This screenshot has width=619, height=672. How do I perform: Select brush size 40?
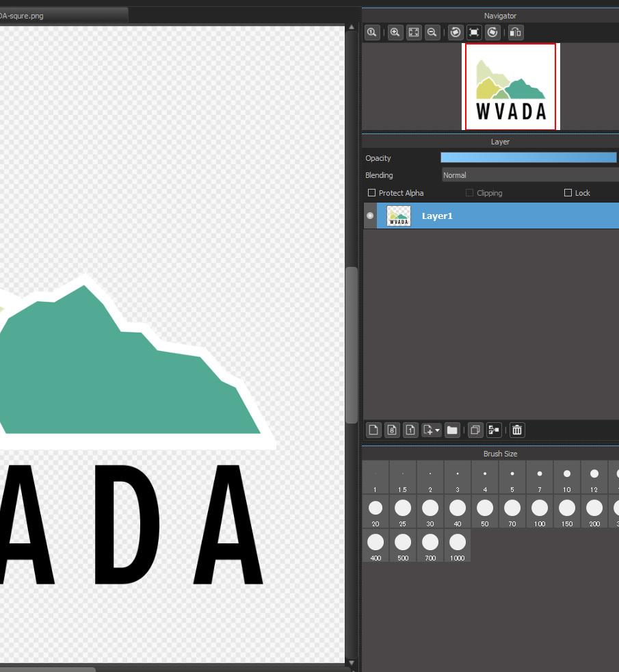click(x=458, y=512)
